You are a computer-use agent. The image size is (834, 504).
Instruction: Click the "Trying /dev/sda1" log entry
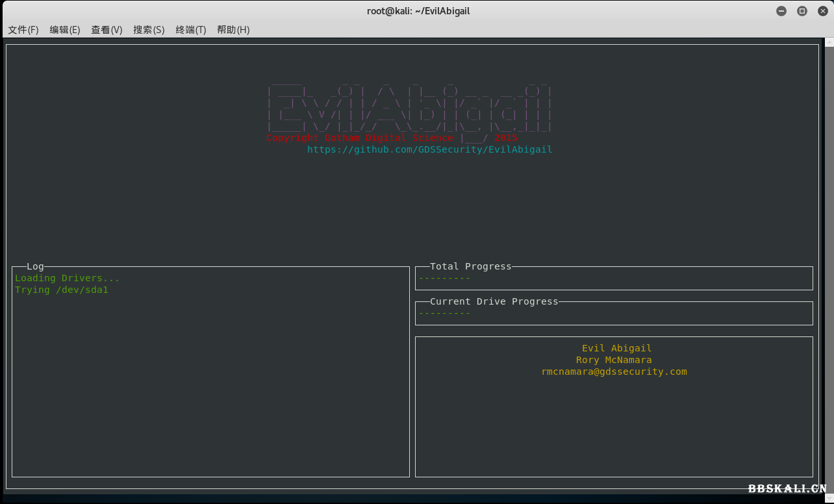point(62,290)
